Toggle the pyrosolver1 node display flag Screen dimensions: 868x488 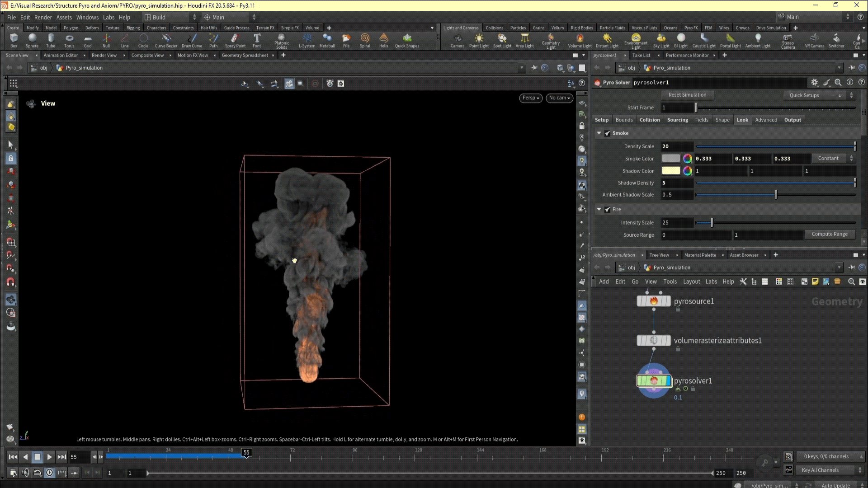(x=668, y=381)
